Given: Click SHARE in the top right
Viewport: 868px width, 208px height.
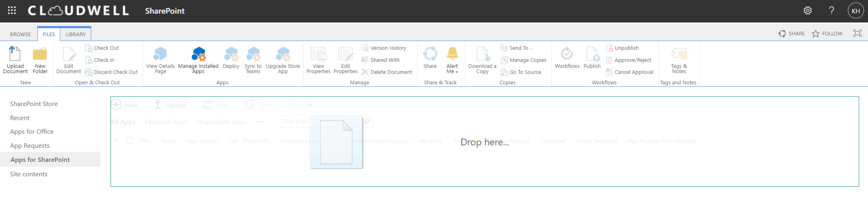Looking at the screenshot, I should coord(792,33).
